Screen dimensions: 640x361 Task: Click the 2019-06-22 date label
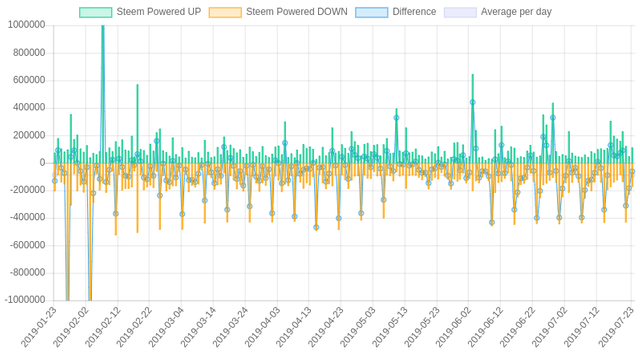point(517,328)
